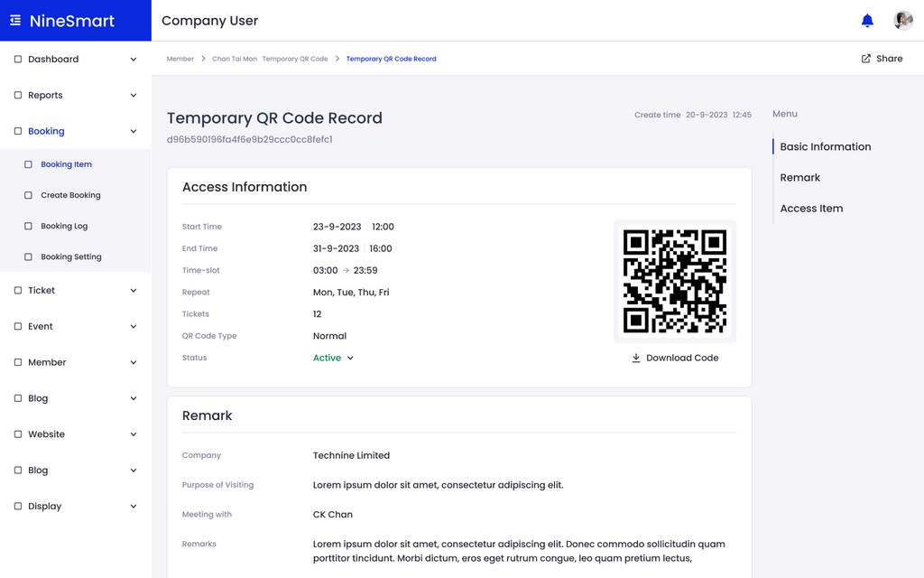This screenshot has width=924, height=578.
Task: Click the Dashboard square icon in sidebar
Action: coord(18,60)
